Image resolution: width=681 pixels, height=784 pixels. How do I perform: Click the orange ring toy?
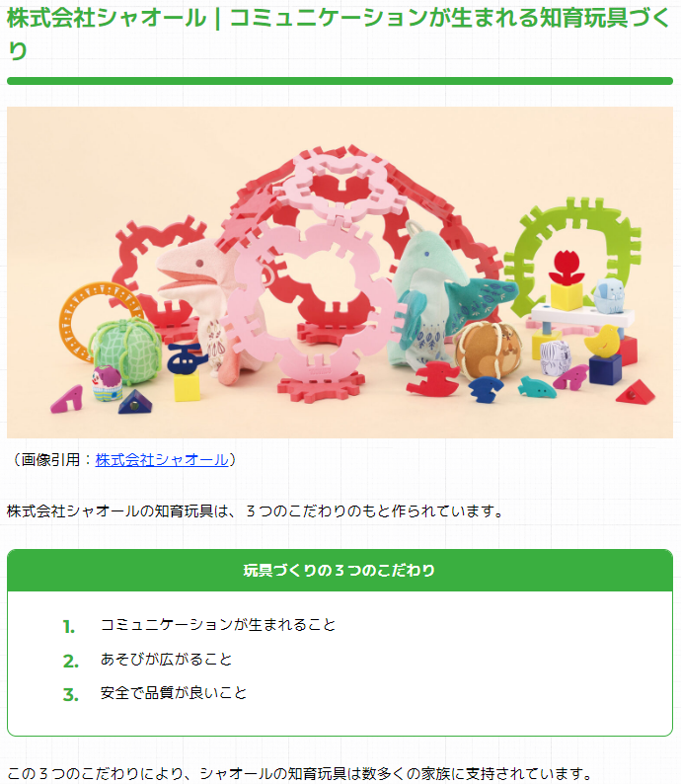coord(96,320)
